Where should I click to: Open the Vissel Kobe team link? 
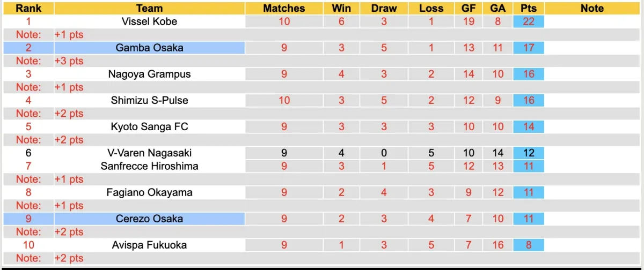(149, 21)
